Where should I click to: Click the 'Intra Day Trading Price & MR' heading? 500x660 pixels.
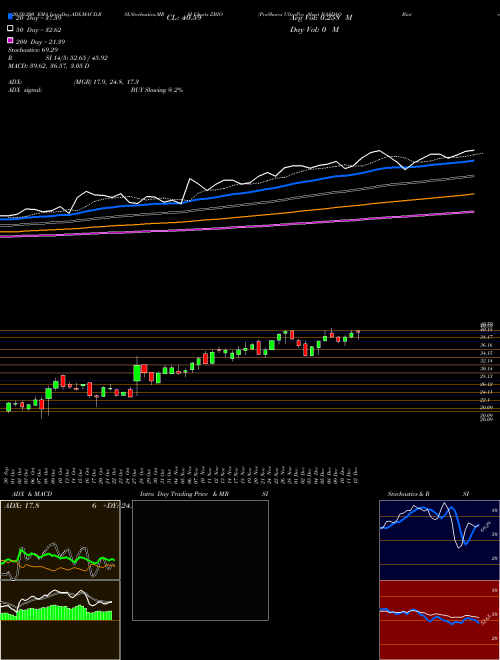184,494
